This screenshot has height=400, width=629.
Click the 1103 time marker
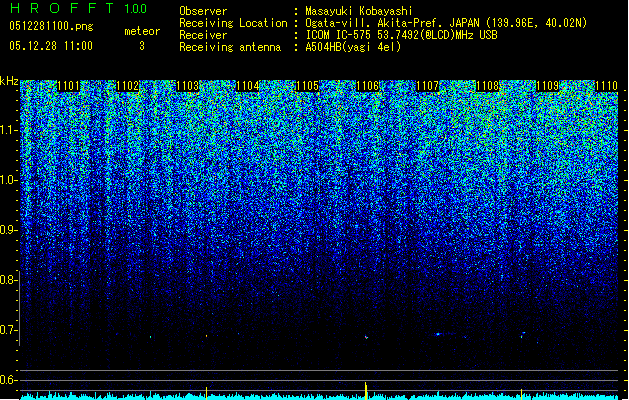pyautogui.click(x=188, y=86)
